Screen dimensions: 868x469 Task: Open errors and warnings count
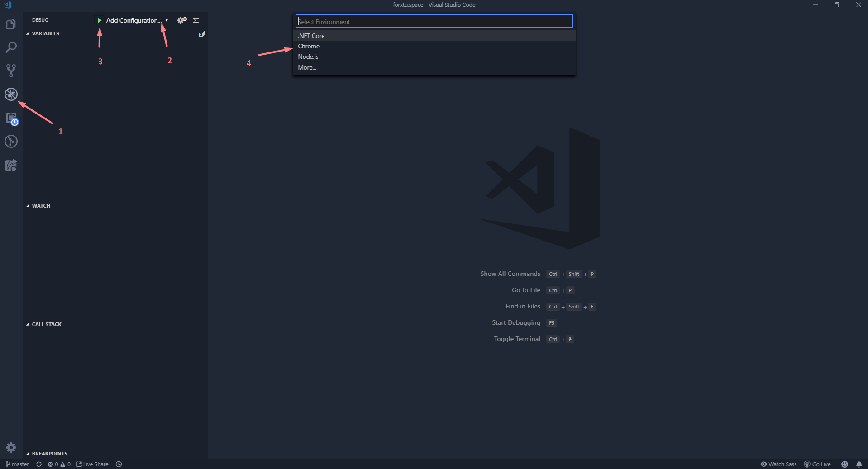coord(59,464)
